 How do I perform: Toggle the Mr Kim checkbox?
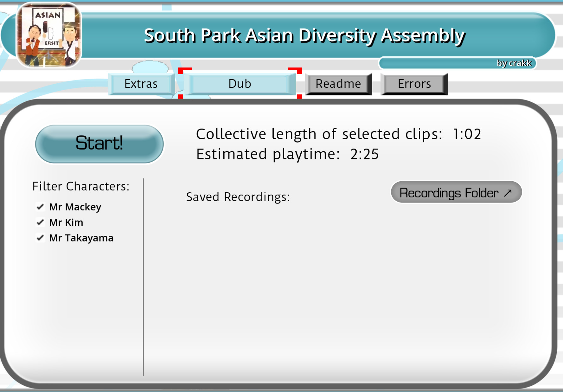pyautogui.click(x=40, y=222)
